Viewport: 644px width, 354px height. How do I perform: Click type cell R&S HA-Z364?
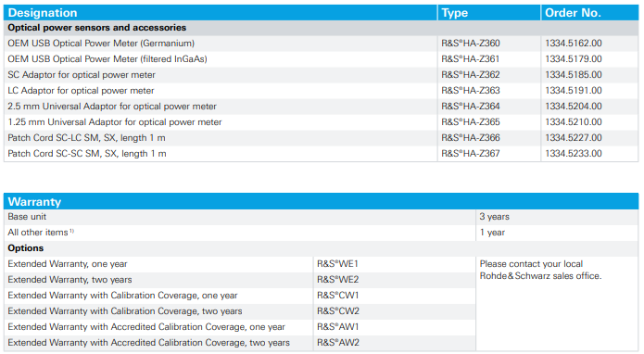[471, 107]
